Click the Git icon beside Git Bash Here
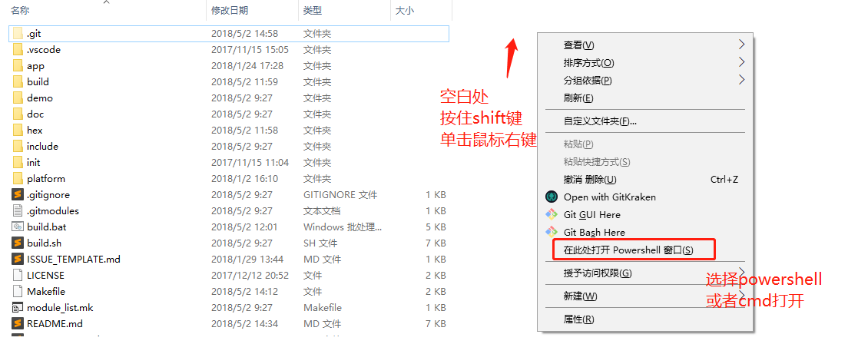 click(x=551, y=232)
